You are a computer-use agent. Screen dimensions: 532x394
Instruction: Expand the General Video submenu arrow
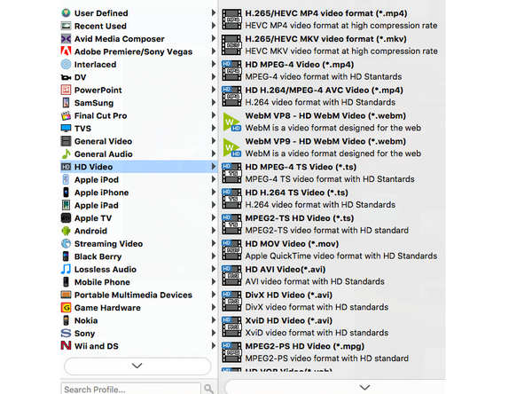click(213, 140)
